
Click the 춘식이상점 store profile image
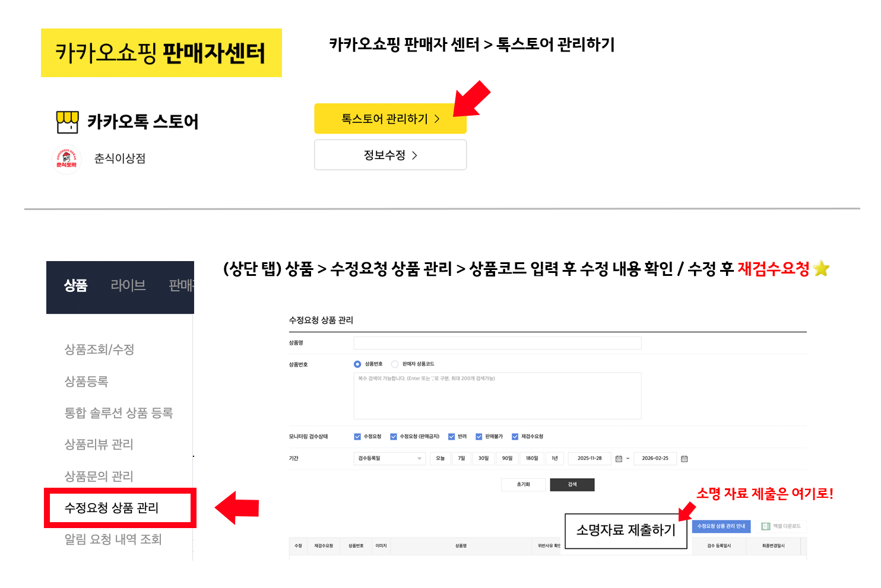(66, 159)
